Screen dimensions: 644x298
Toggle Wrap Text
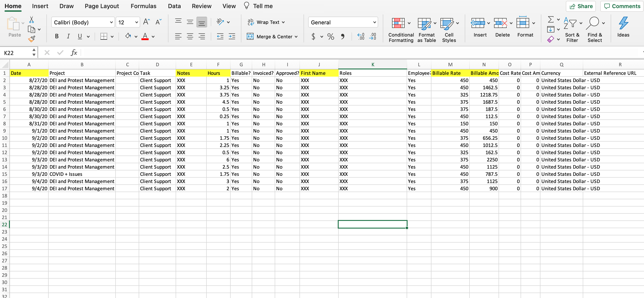click(x=266, y=22)
